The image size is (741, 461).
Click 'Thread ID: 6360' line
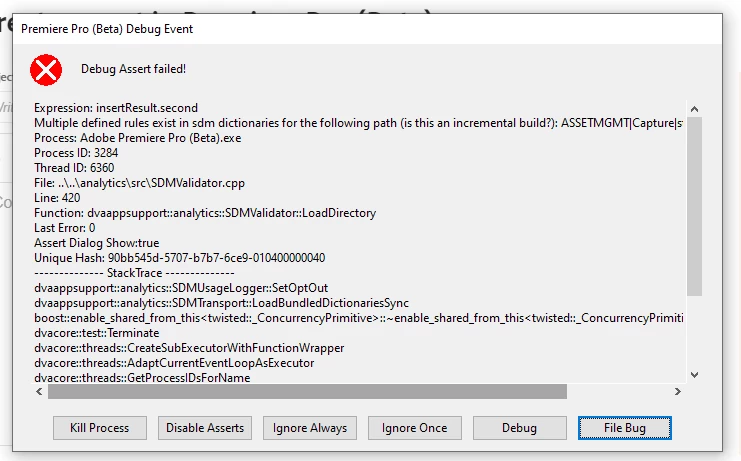pyautogui.click(x=74, y=168)
